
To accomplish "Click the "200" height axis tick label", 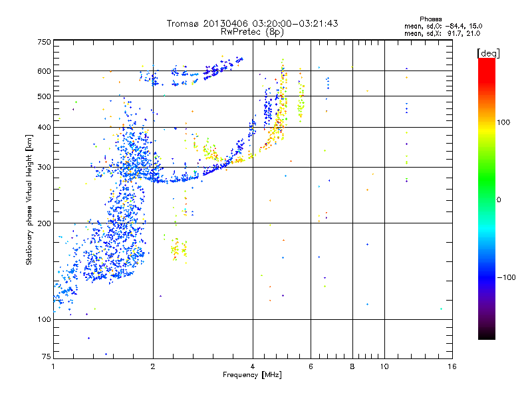I will click(44, 223).
